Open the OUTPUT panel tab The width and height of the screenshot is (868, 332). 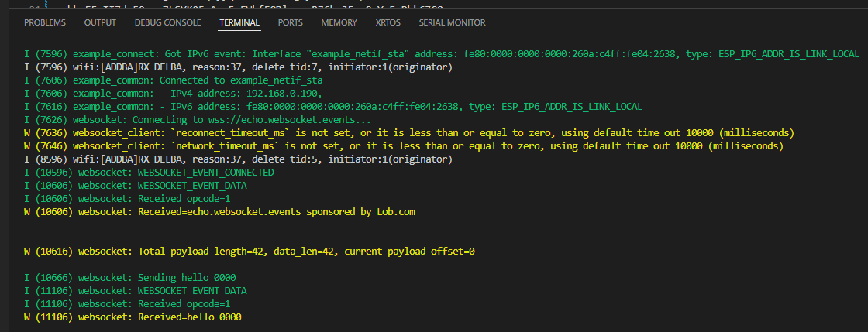click(100, 22)
